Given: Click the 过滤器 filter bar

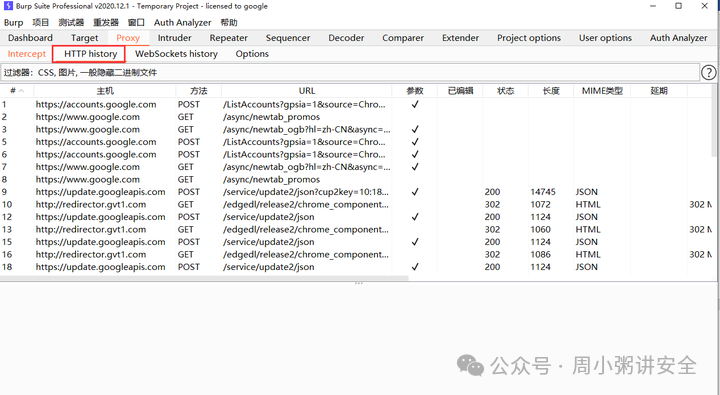Looking at the screenshot, I should tap(350, 73).
